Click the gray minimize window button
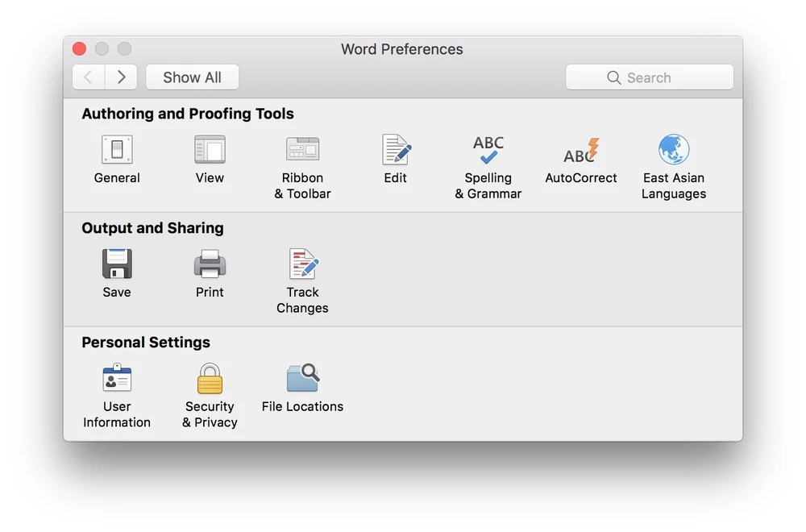 102,49
